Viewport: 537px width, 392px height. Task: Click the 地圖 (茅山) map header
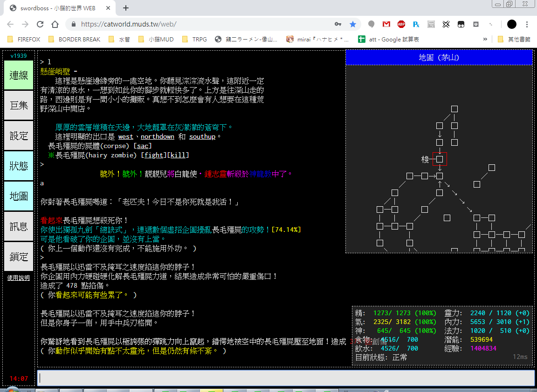439,57
